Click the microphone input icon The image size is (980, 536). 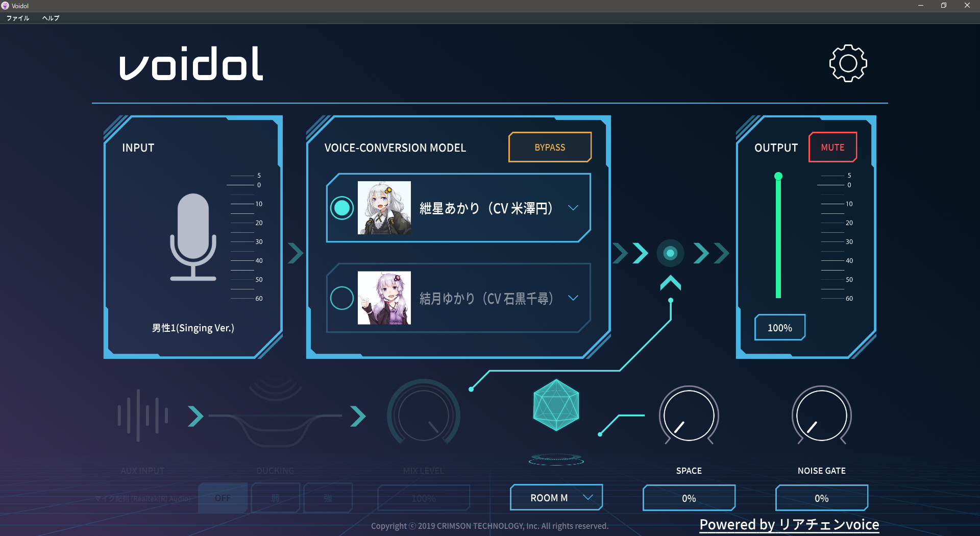tap(193, 237)
